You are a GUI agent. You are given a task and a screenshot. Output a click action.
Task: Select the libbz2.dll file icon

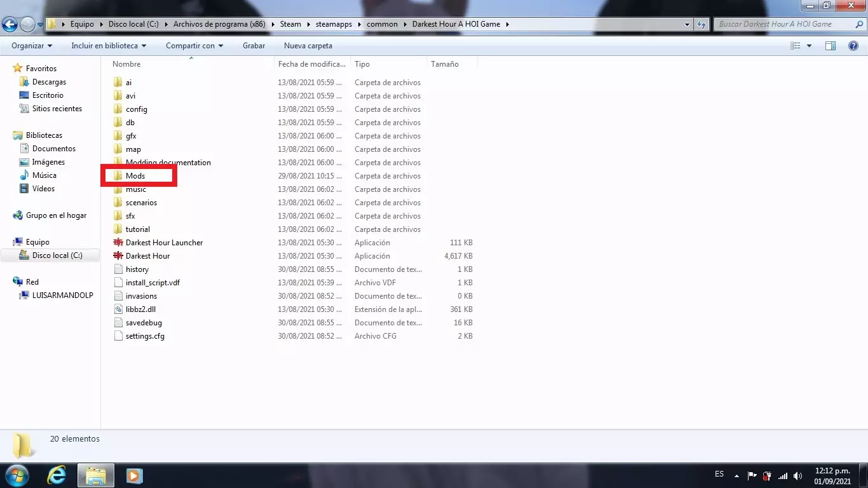tap(118, 309)
